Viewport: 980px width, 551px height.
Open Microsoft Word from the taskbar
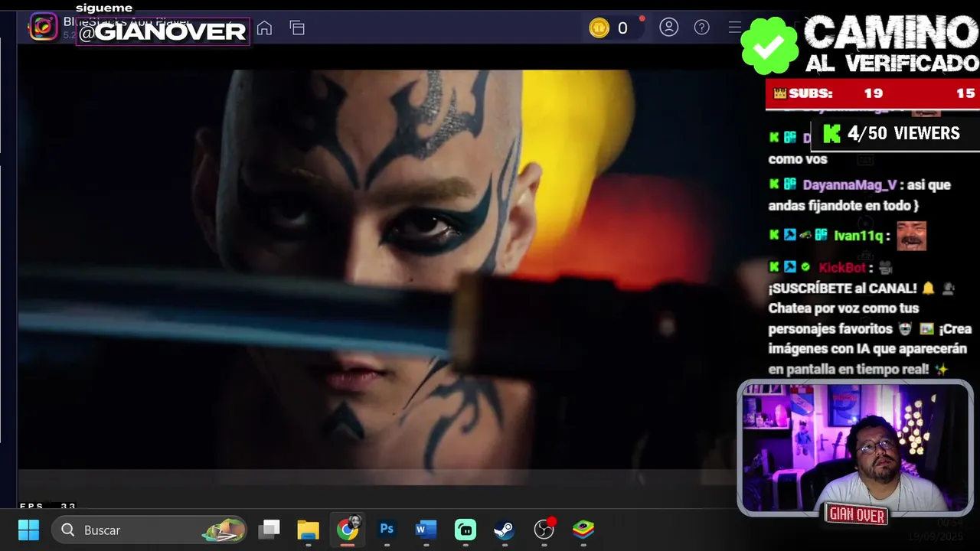tap(426, 529)
